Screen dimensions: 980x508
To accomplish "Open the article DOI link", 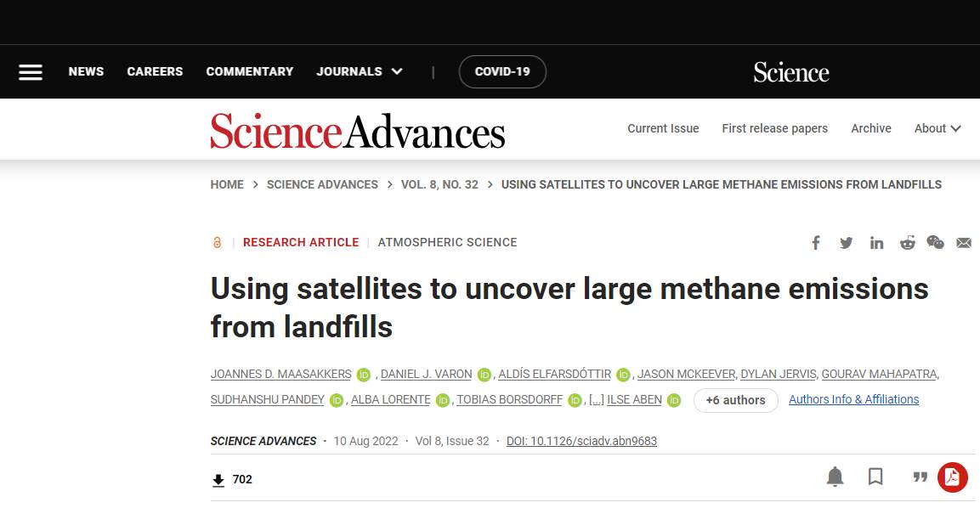I will (x=581, y=441).
